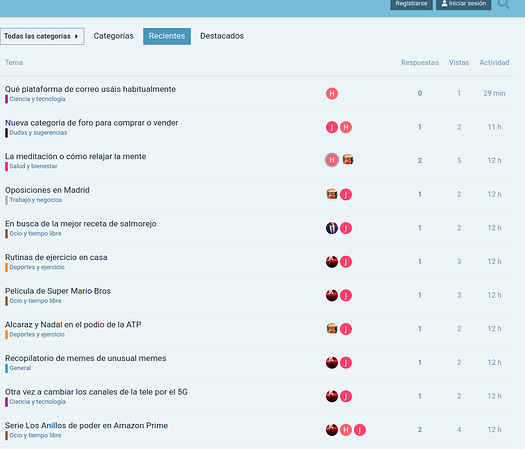Click burger avatar on meditación topic
Image resolution: width=525 pixels, height=449 pixels.
point(348,160)
